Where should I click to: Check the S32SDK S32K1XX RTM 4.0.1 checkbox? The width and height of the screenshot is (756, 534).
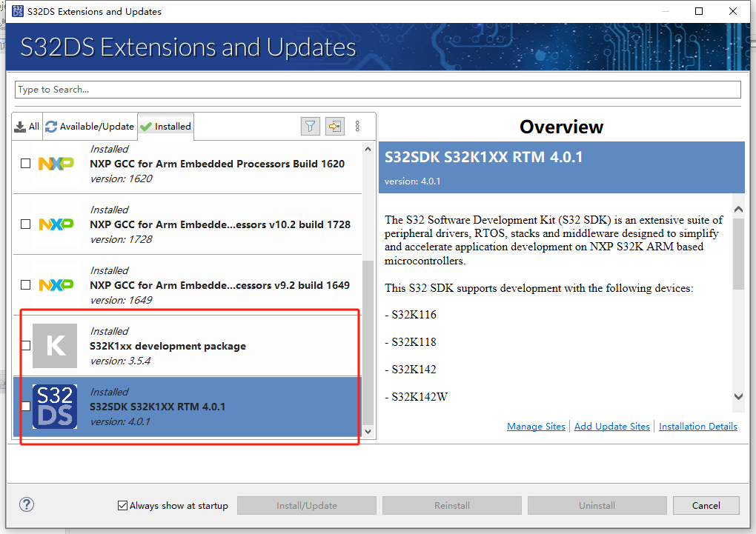[x=26, y=406]
